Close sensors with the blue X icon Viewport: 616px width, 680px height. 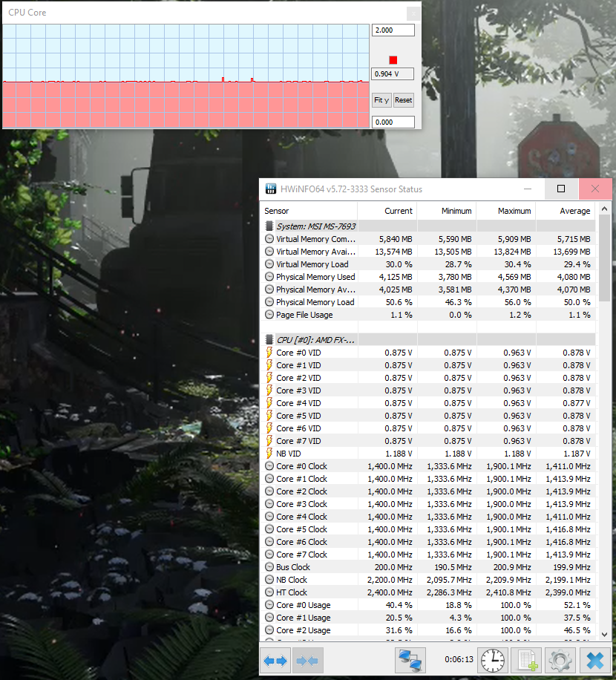pyautogui.click(x=594, y=661)
